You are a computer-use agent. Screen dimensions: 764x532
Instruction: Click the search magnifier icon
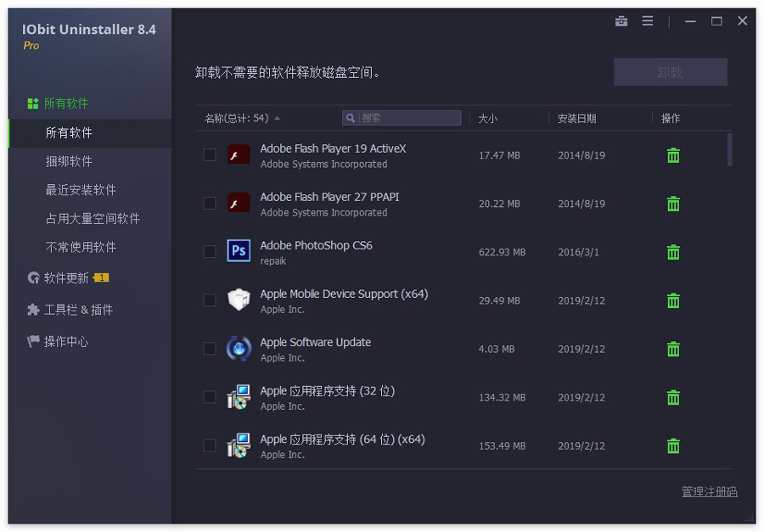click(348, 118)
